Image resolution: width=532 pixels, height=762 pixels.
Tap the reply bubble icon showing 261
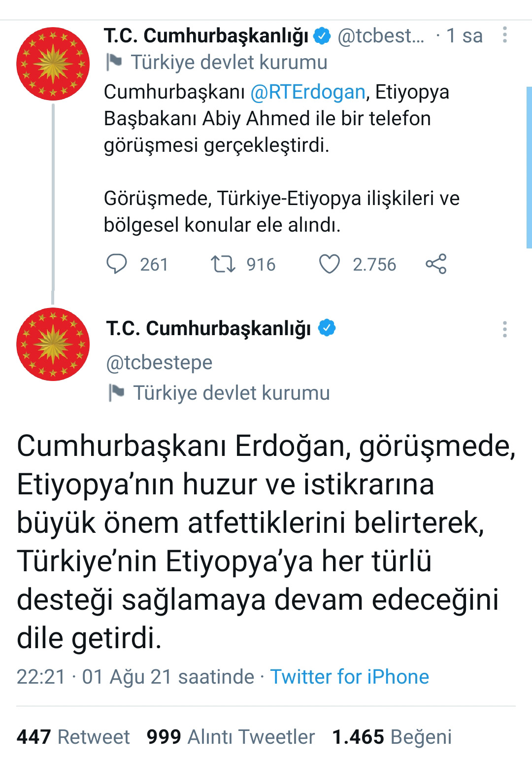pos(117,264)
